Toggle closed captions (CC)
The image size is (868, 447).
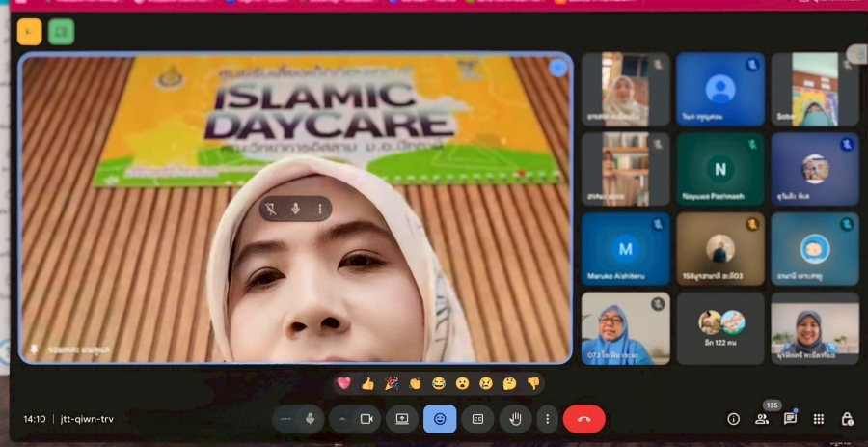(476, 419)
